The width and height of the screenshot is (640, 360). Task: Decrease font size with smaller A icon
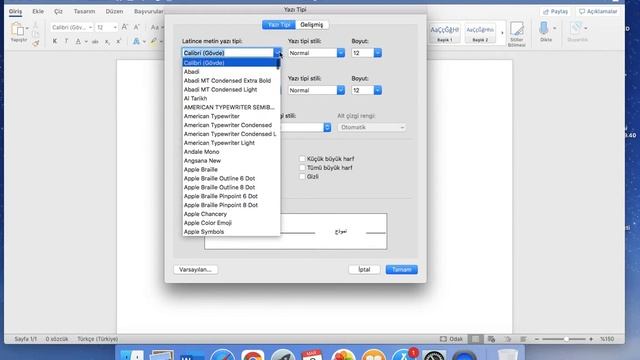pos(137,27)
